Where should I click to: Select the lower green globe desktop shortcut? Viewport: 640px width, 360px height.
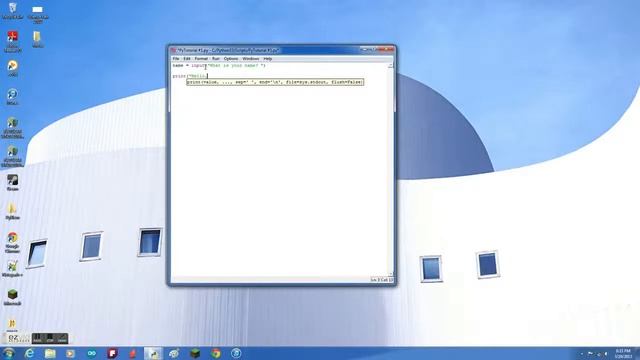pyautogui.click(x=12, y=157)
